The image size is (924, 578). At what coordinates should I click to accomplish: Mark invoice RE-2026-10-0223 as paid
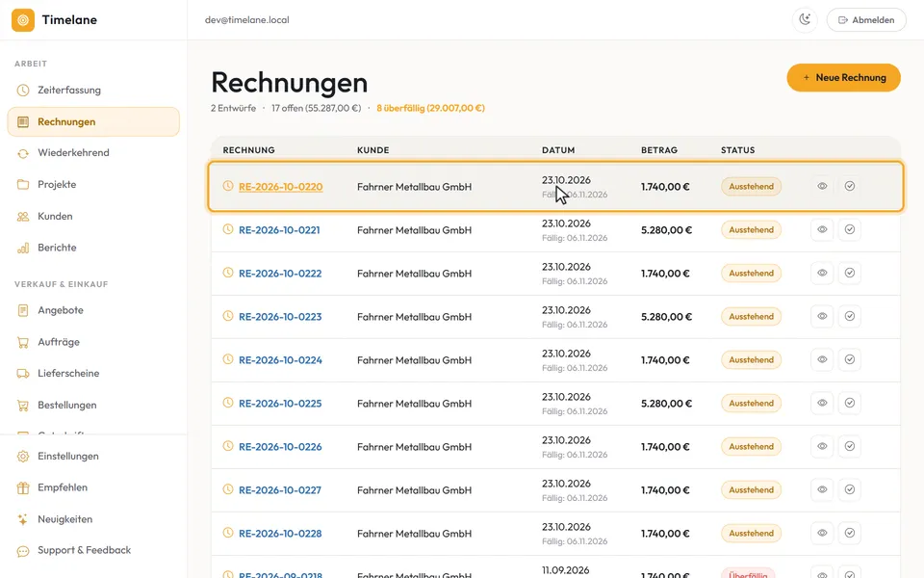click(x=850, y=316)
